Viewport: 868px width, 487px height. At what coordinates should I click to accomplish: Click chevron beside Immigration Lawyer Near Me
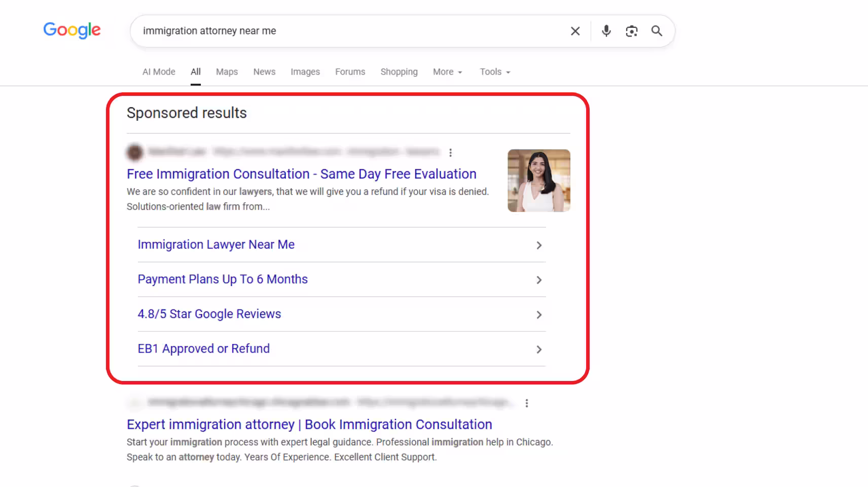tap(539, 245)
